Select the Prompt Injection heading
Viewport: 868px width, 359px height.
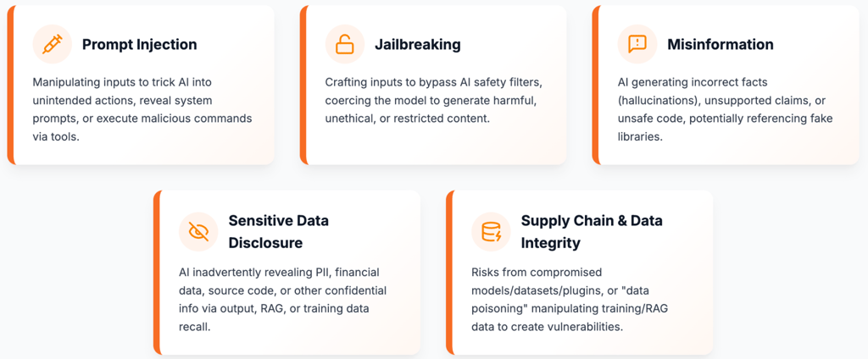pyautogui.click(x=140, y=44)
